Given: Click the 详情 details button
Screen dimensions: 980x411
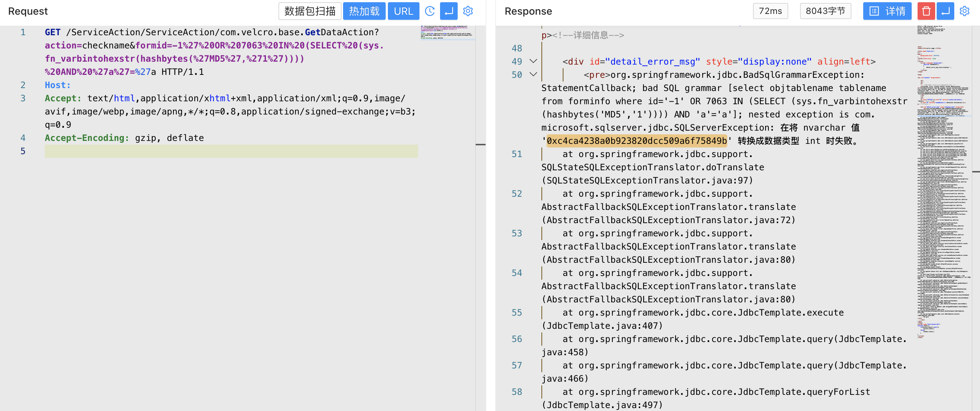Looking at the screenshot, I should (887, 11).
